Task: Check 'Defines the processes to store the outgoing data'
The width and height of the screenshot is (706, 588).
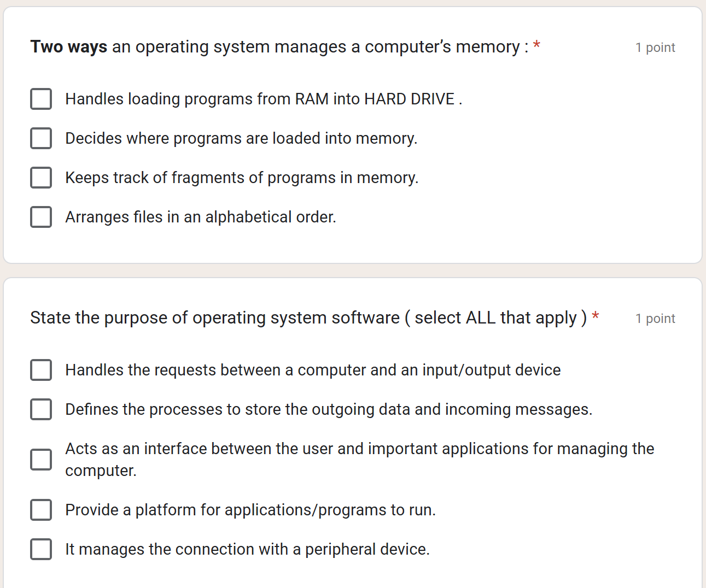Action: pos(41,409)
